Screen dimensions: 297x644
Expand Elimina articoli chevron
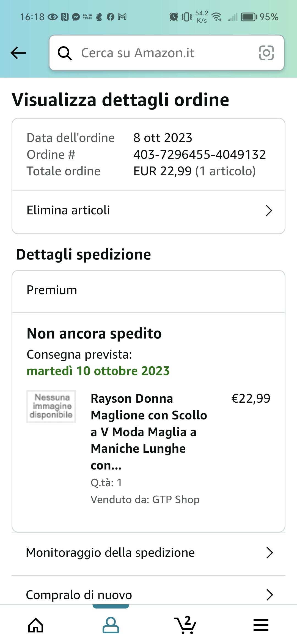point(269,211)
